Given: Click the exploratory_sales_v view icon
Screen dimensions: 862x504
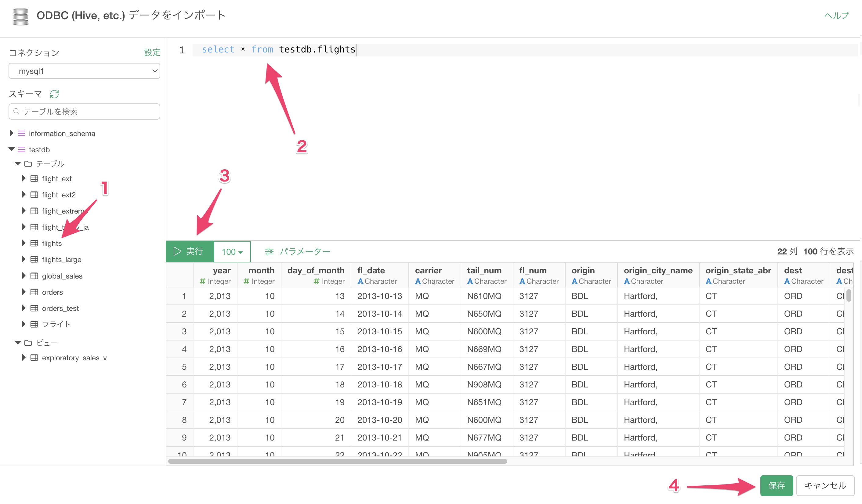Looking at the screenshot, I should pyautogui.click(x=34, y=358).
